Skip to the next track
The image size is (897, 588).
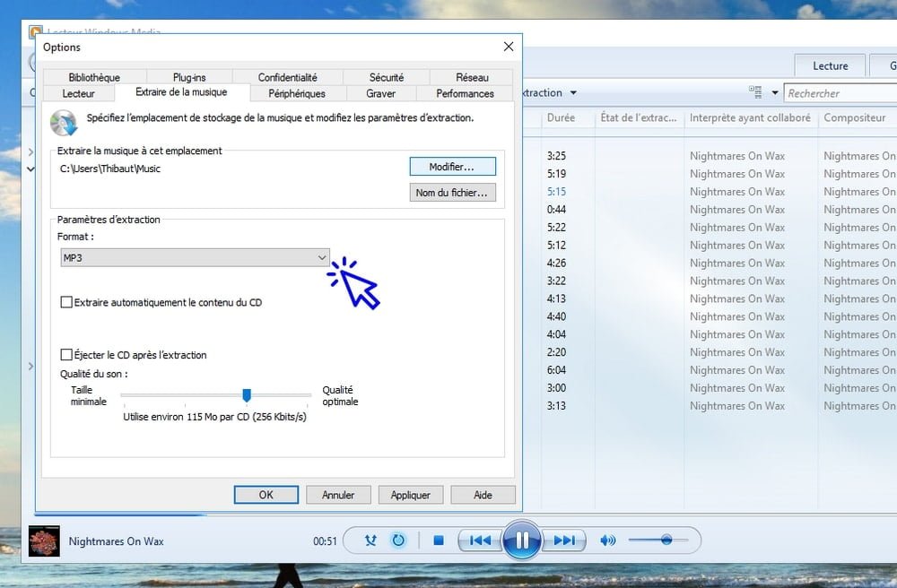coord(564,540)
